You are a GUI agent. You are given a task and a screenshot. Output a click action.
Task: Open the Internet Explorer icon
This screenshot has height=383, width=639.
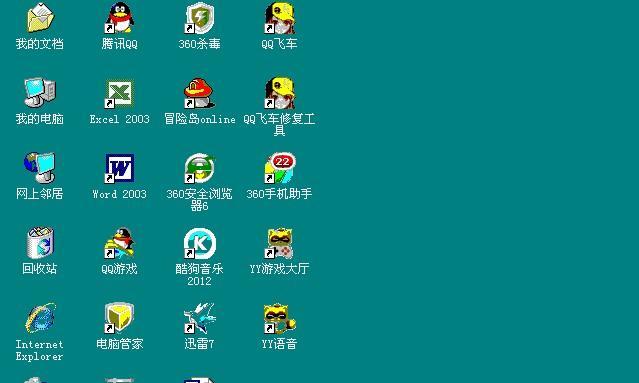[40, 318]
